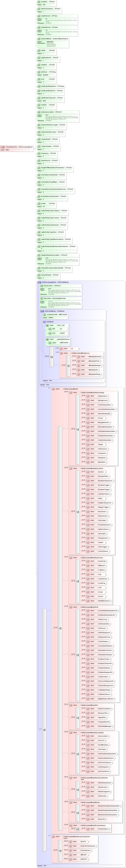Select the EXPORT reference
This screenshot has height=868, width=126.
[78, 859]
